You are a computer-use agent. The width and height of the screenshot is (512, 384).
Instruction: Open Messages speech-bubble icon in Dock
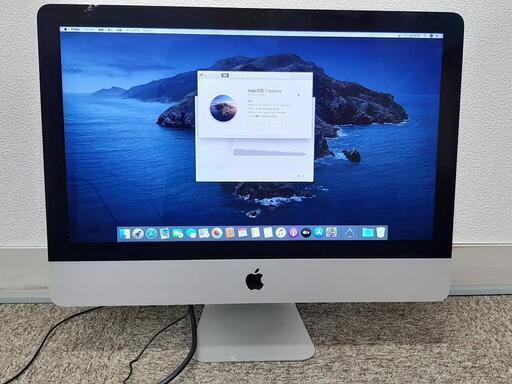tap(191, 233)
